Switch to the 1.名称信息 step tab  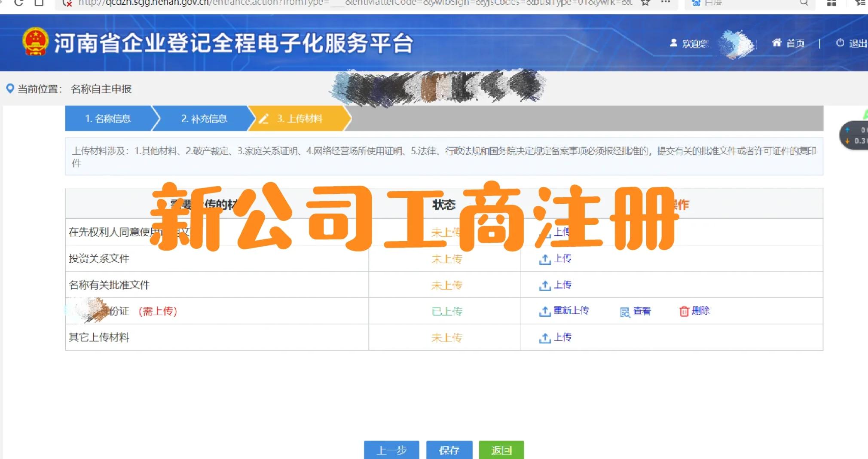point(109,119)
